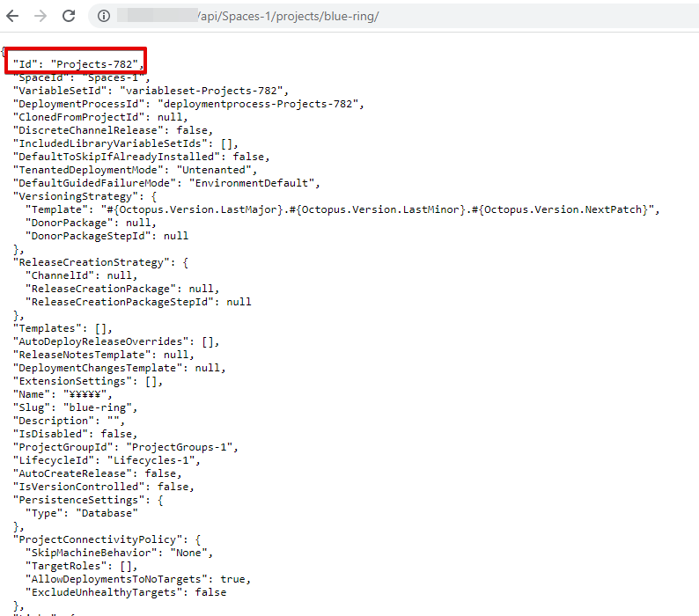Screen dimensions: 699x616
Task: Click the "DiscreteChannelRelease": false line
Action: (114, 130)
